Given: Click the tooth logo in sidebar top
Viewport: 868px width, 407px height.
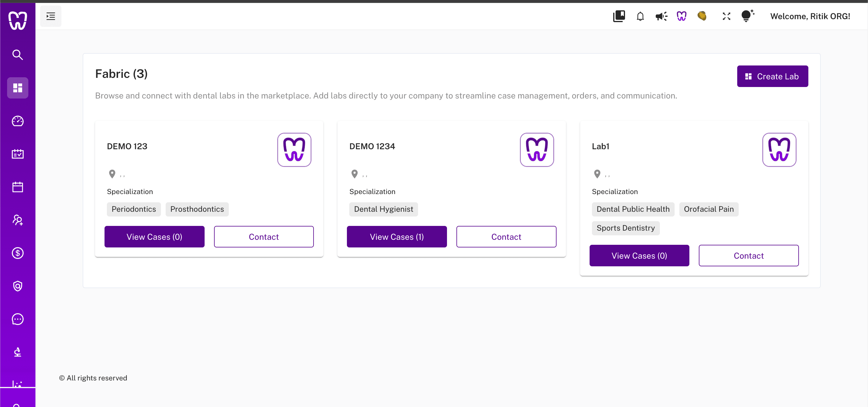Looking at the screenshot, I should (x=17, y=21).
